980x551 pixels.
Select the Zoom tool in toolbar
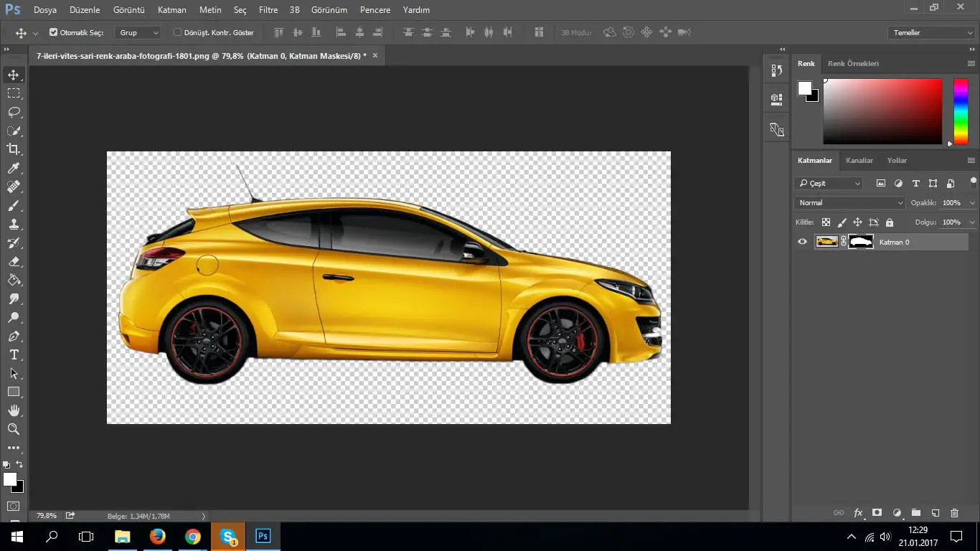click(x=13, y=429)
